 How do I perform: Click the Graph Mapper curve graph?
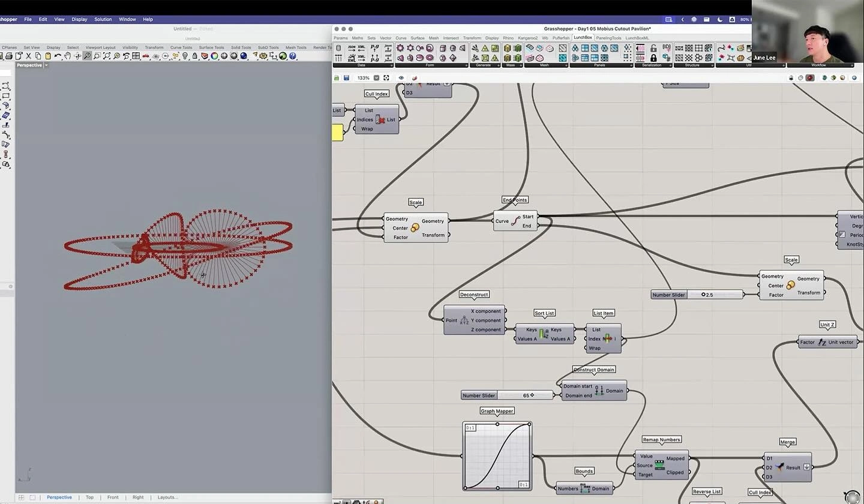click(x=497, y=456)
